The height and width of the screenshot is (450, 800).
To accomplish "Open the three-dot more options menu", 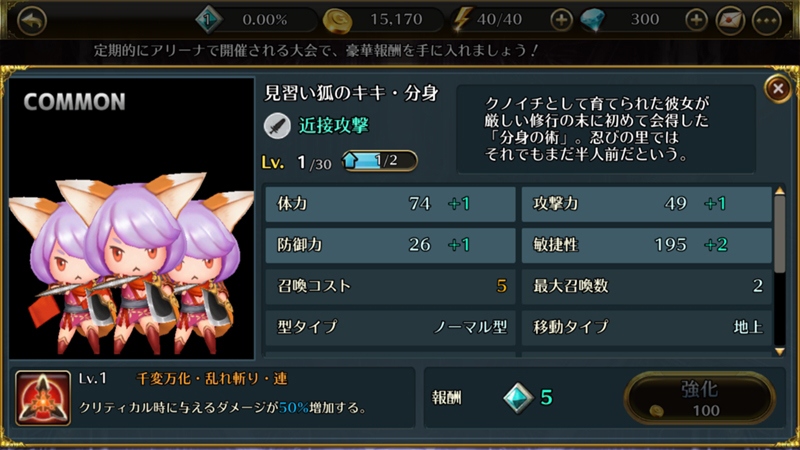I will point(766,20).
